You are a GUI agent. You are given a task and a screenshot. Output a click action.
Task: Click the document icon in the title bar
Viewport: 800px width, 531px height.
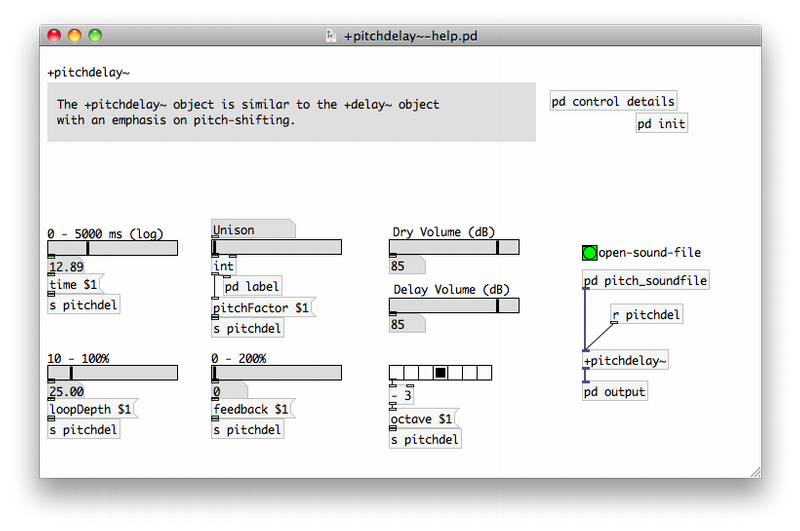click(x=331, y=36)
